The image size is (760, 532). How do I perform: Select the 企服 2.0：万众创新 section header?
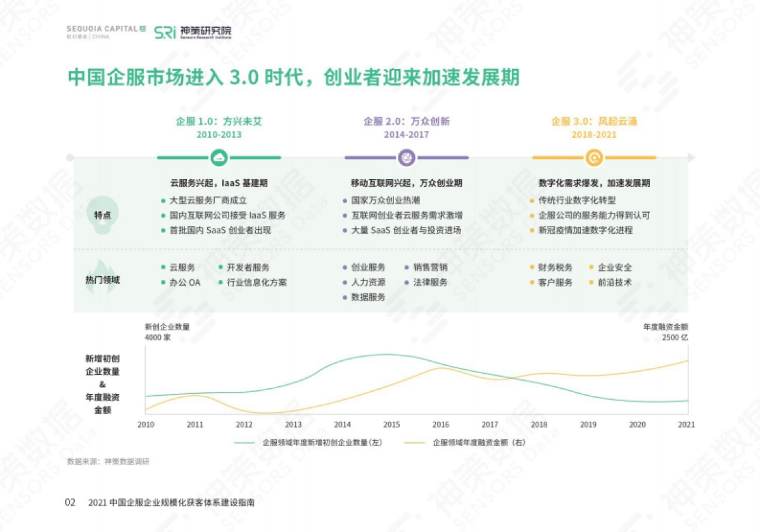click(405, 122)
